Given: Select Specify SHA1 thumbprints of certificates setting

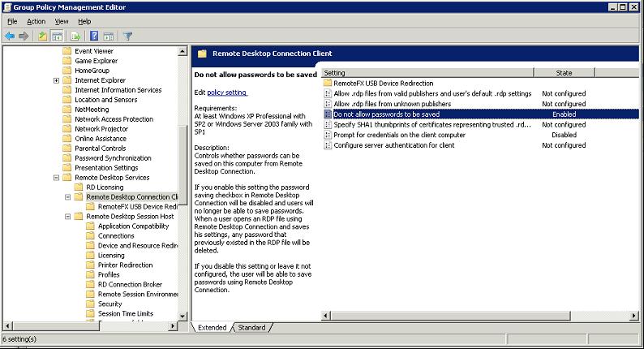Looking at the screenshot, I should [x=432, y=124].
